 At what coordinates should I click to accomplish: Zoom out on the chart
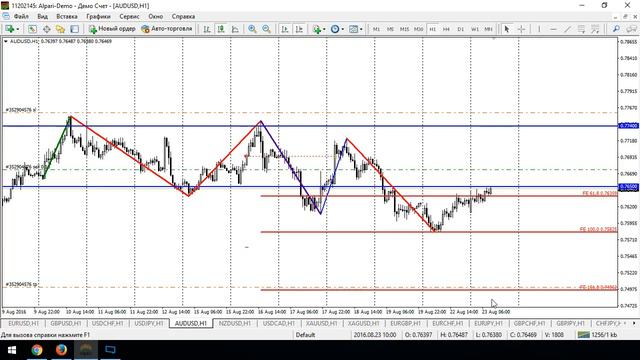point(267,29)
